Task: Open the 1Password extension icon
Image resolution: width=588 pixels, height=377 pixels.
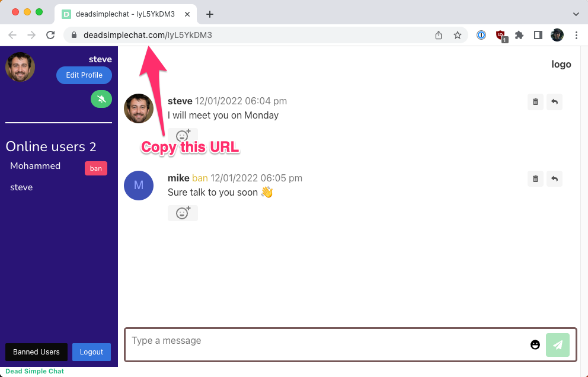Action: point(481,35)
